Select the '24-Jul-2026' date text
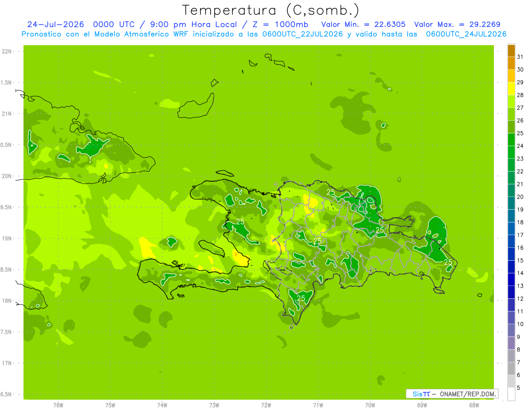 point(56,24)
